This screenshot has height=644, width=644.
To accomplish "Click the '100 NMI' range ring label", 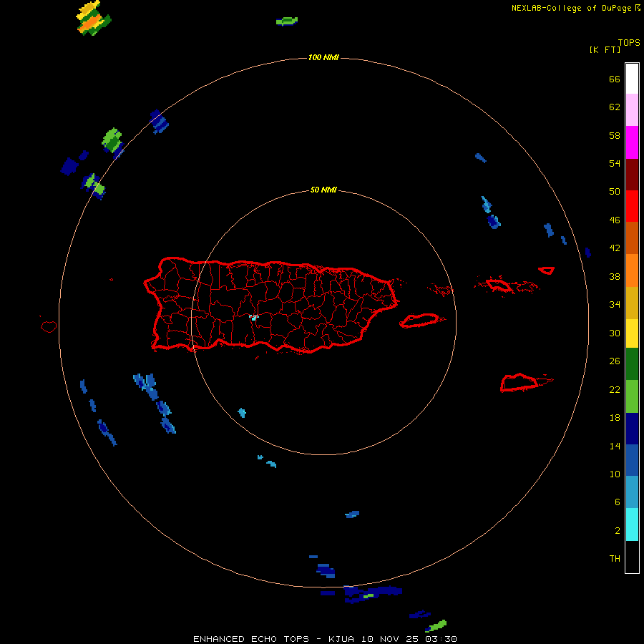I will click(x=323, y=57).
